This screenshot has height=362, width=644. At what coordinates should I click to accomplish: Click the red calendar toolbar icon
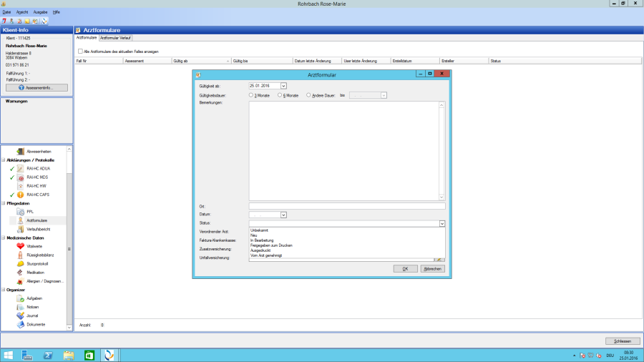[4, 21]
